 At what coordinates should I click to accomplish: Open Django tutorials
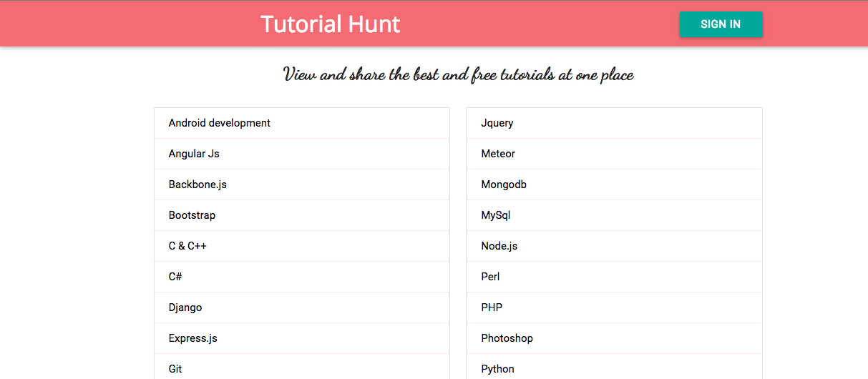coord(302,307)
